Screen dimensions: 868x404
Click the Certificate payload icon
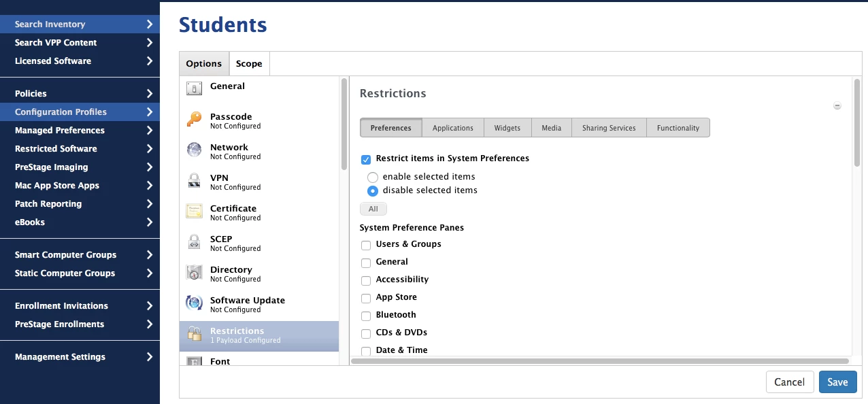(194, 212)
